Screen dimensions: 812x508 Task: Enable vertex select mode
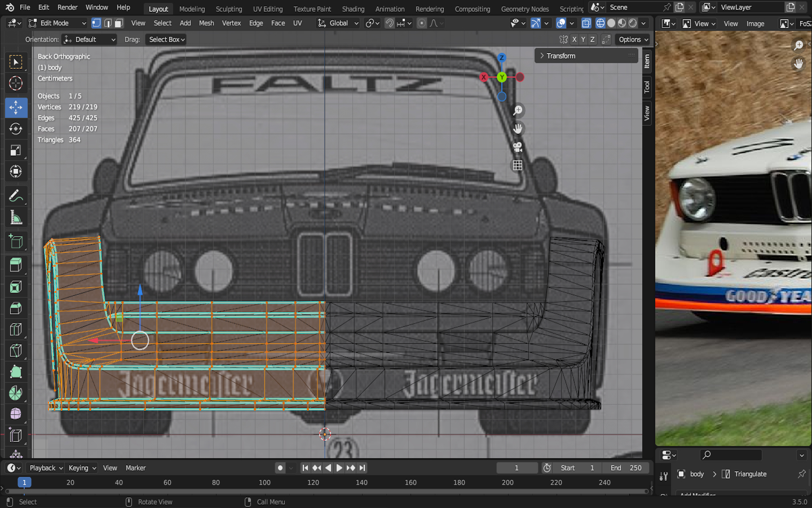click(x=96, y=23)
